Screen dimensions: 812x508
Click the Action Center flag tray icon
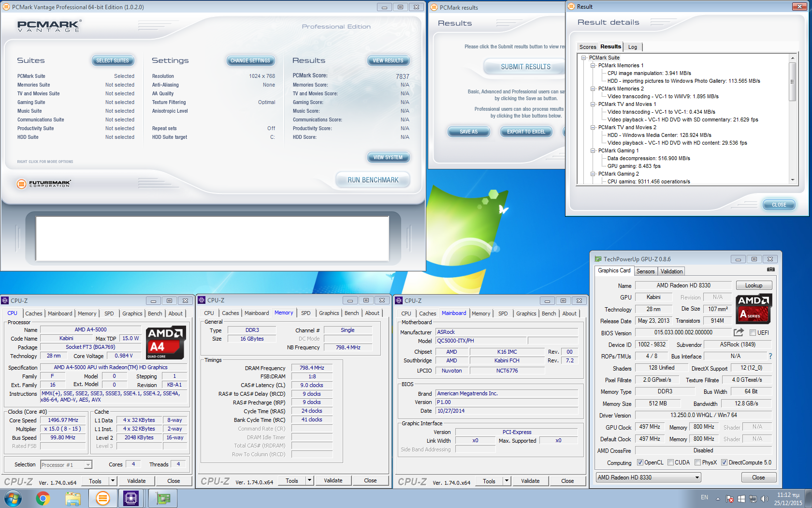[730, 499]
